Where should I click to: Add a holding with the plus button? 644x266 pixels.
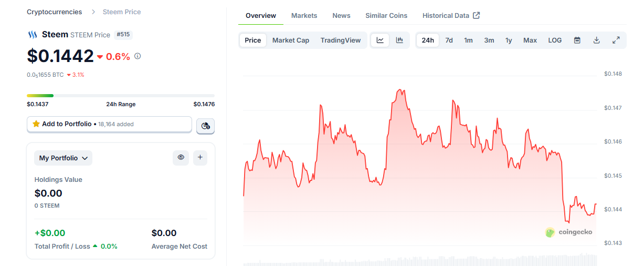[x=200, y=157]
